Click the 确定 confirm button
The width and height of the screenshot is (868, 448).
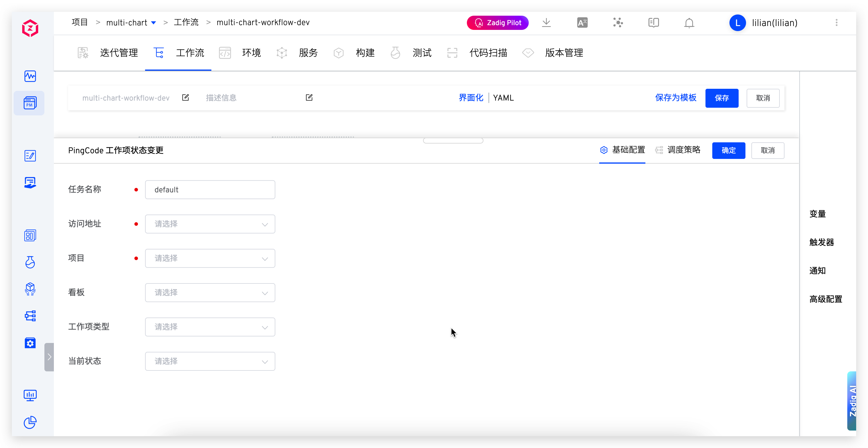[x=729, y=151]
